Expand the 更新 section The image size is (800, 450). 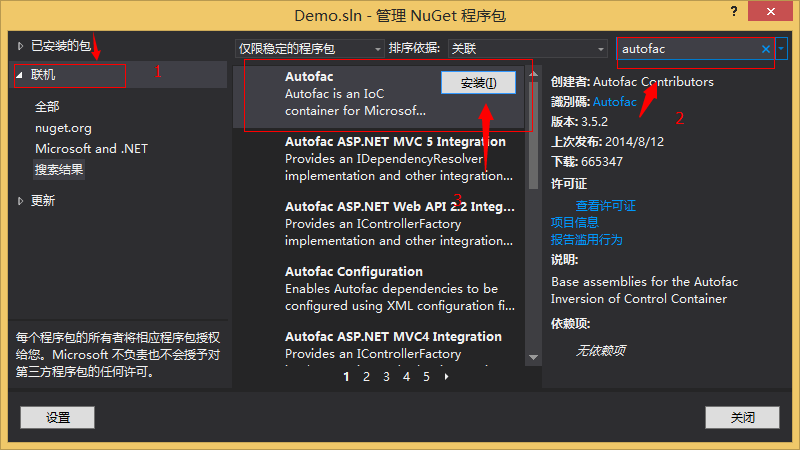[x=20, y=201]
